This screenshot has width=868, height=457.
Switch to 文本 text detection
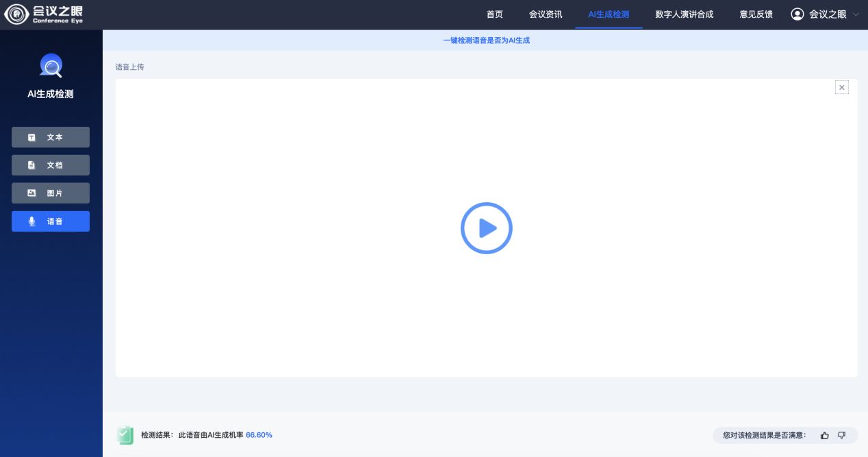point(51,137)
